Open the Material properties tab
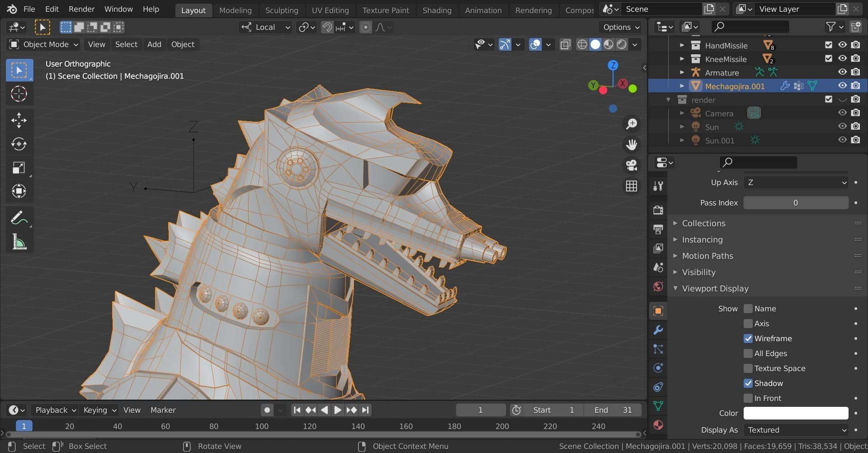 coord(658,425)
